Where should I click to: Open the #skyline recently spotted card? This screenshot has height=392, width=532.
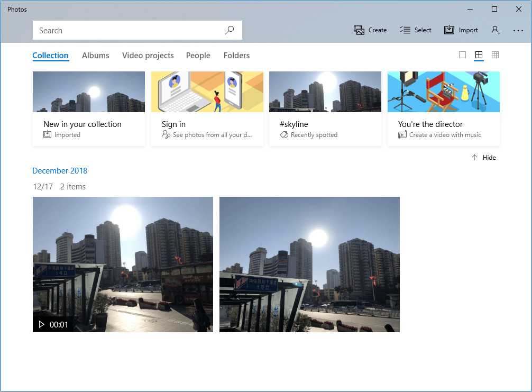(325, 108)
